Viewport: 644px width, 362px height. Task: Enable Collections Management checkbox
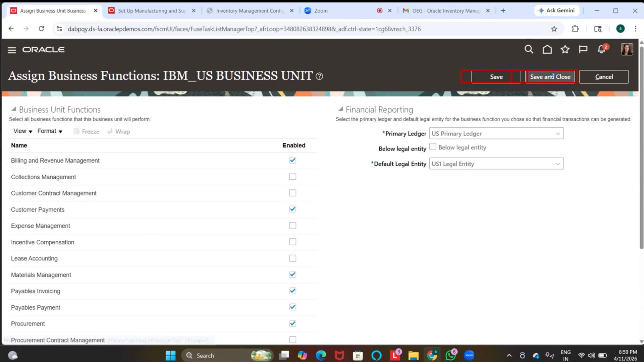pos(292,176)
